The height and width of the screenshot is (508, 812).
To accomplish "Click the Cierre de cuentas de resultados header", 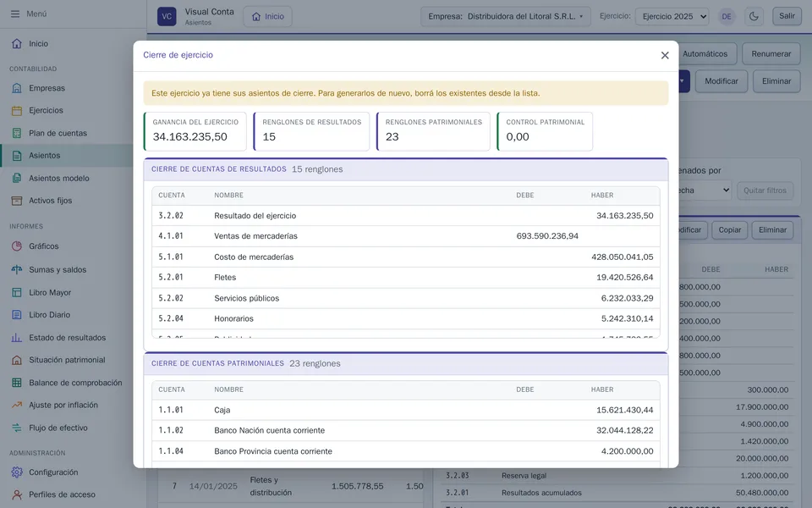I will click(405, 169).
